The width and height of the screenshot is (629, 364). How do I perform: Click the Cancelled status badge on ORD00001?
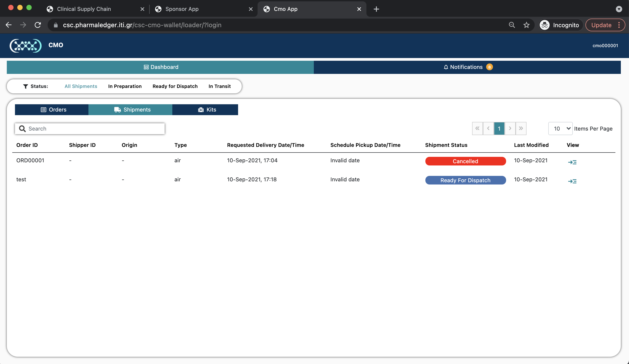pos(465,161)
